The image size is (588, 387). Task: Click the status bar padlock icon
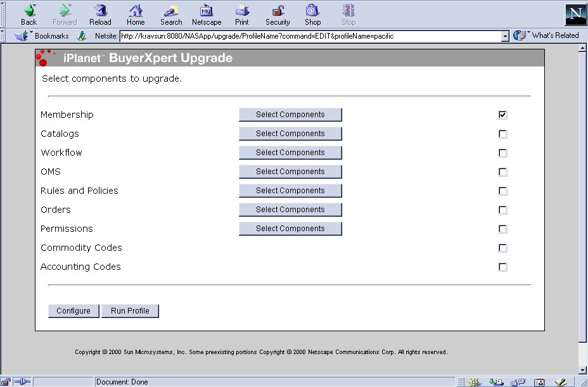click(6, 382)
